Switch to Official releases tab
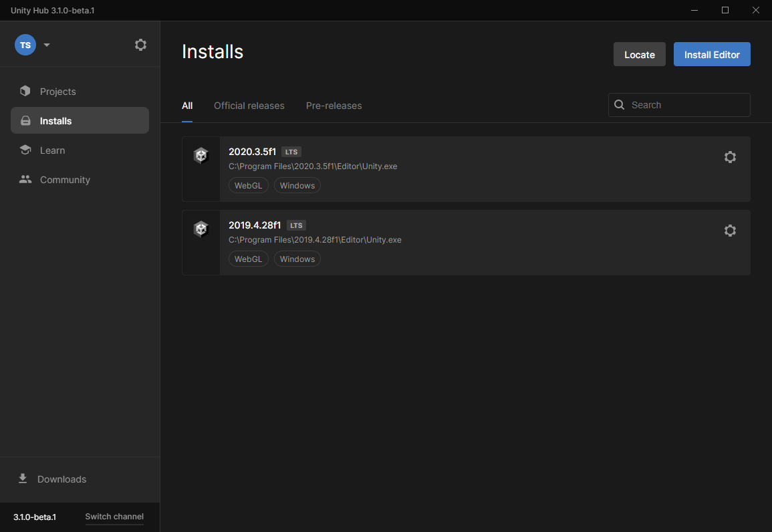The image size is (772, 532). pyautogui.click(x=249, y=106)
